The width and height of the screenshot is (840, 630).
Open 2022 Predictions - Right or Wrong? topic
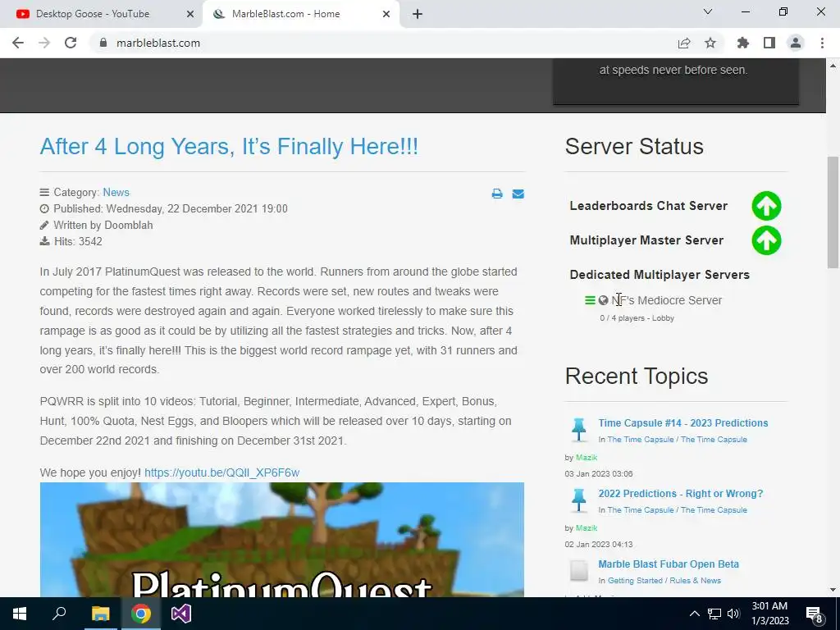coord(680,493)
